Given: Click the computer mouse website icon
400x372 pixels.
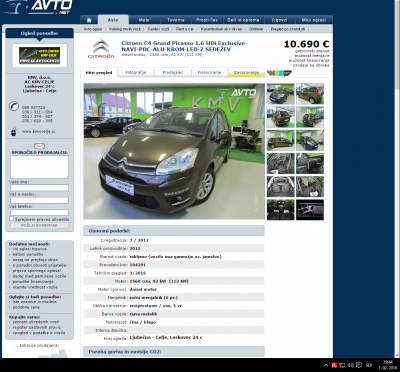Looking at the screenshot, I should [x=14, y=131].
